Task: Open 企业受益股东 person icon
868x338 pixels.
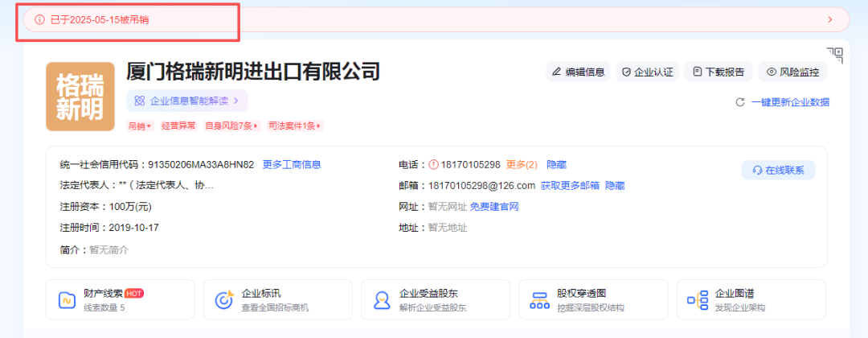Action: click(381, 299)
